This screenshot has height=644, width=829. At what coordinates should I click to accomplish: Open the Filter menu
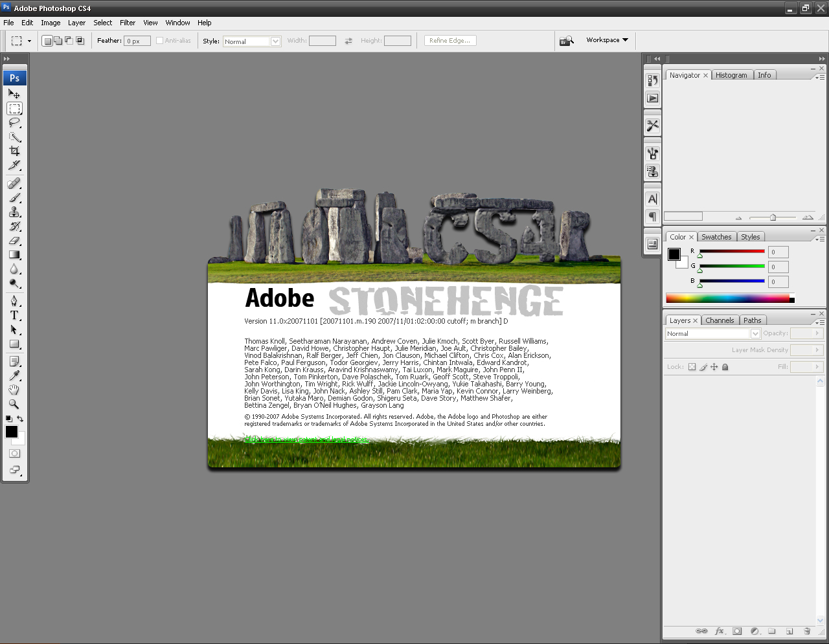[128, 23]
